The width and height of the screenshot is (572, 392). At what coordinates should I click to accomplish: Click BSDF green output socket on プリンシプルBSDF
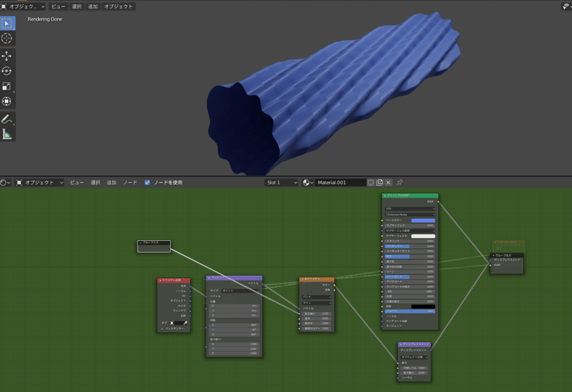click(x=438, y=202)
